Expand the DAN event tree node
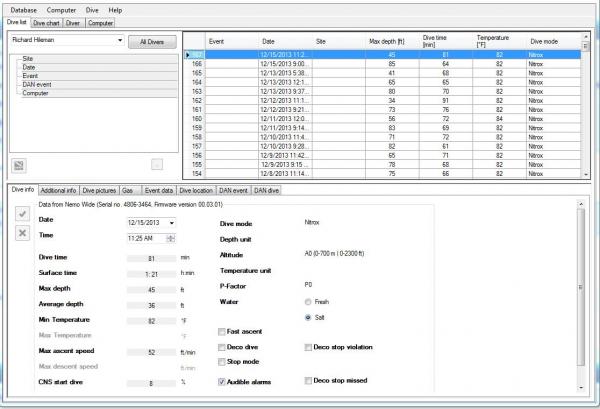Image resolution: width=600 pixels, height=409 pixels. (x=16, y=85)
